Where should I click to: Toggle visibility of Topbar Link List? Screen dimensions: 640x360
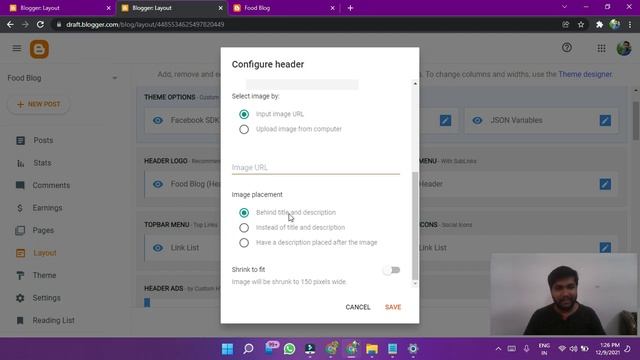pos(158,248)
